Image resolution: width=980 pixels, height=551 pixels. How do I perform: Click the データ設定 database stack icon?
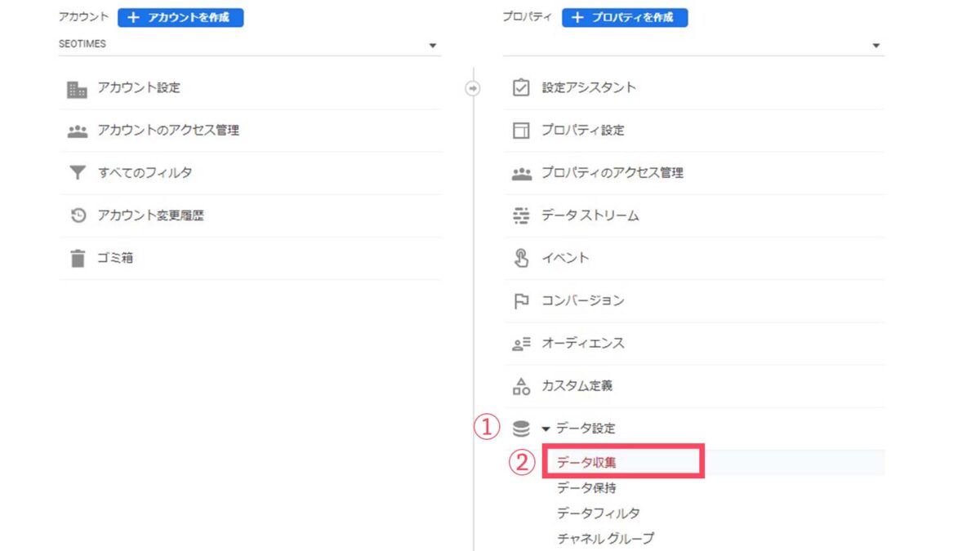click(520, 429)
